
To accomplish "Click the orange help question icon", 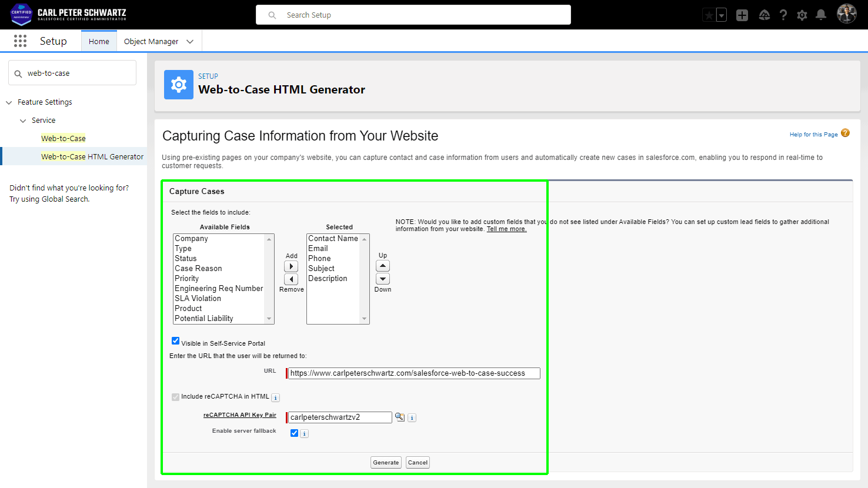I will tap(845, 133).
